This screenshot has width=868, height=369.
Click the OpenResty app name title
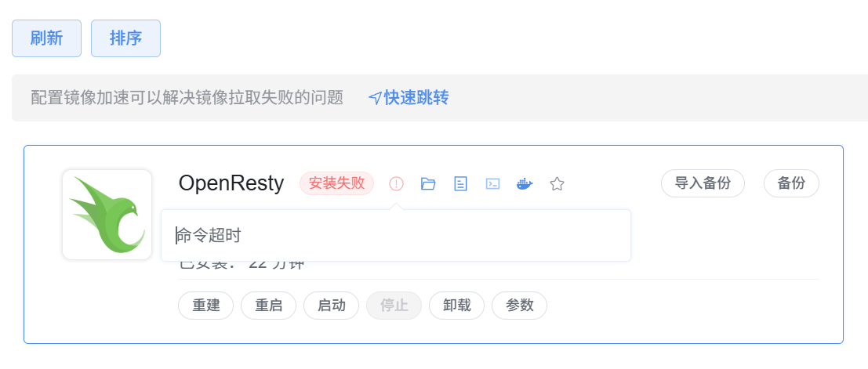231,183
